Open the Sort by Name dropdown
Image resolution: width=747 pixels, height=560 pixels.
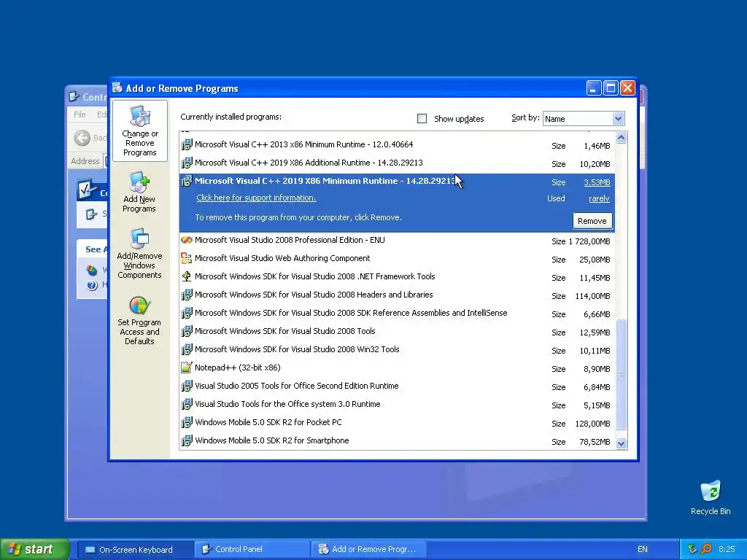584,119
